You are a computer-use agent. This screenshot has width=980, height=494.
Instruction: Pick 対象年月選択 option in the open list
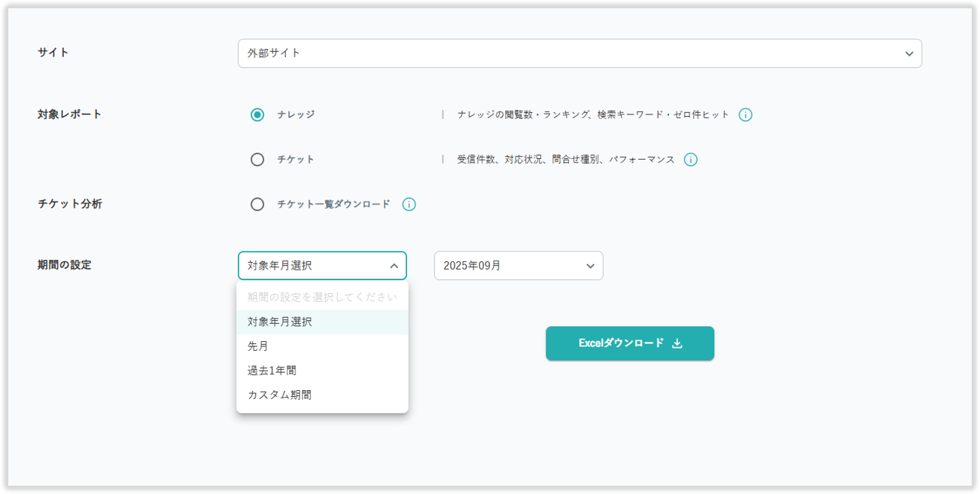tap(279, 322)
